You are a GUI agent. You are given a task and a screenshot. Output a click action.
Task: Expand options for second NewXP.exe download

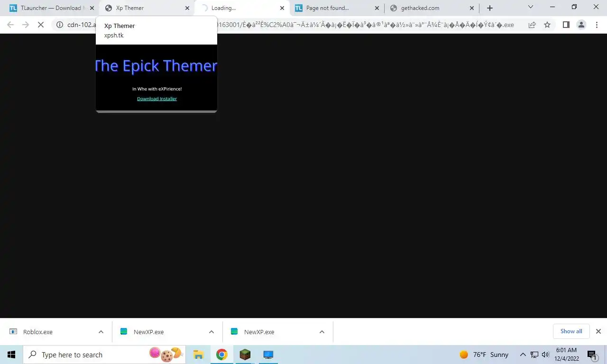click(322, 332)
